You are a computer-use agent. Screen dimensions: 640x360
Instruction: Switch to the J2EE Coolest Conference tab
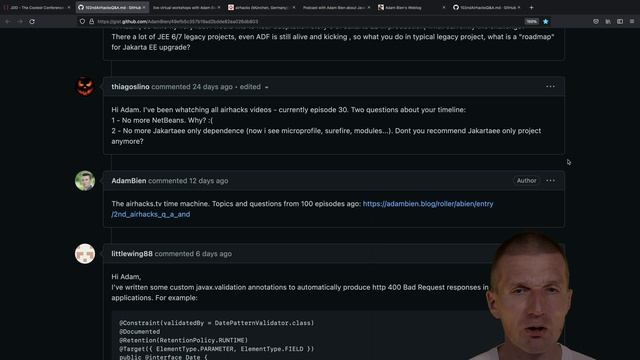coord(36,7)
